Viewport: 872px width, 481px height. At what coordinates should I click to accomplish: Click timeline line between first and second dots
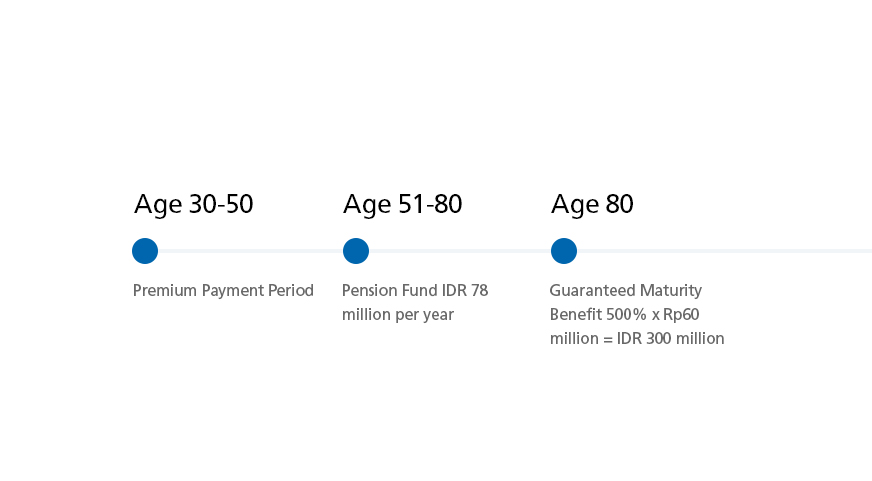pos(250,251)
